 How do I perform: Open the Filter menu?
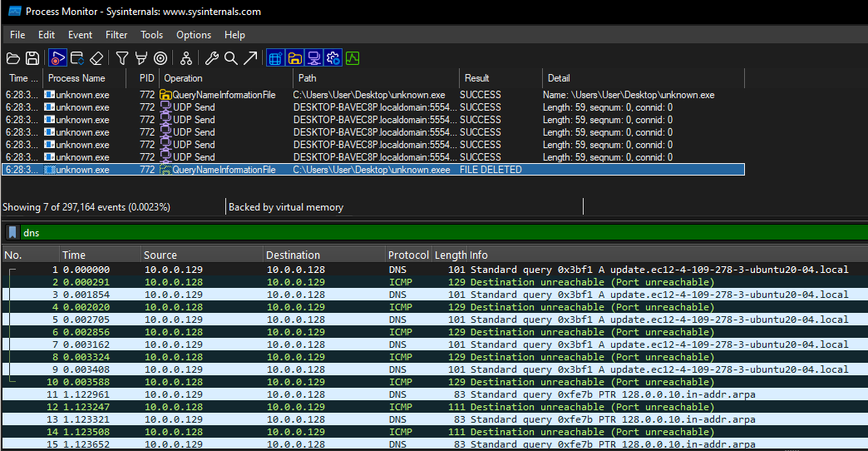click(x=116, y=35)
